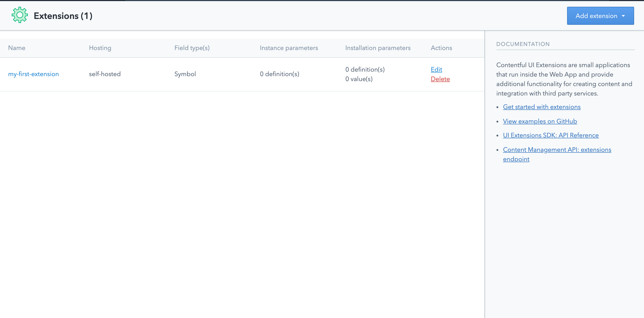Click the green gear Extensions icon
Image resolution: width=644 pixels, height=318 pixels.
point(20,15)
